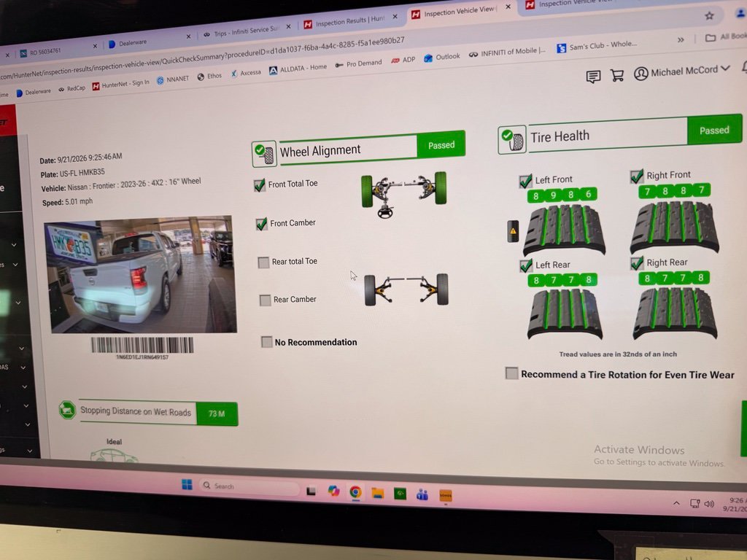Show more bookmarks with the chevron
Image resolution: width=747 pixels, height=560 pixels.
pyautogui.click(x=681, y=39)
